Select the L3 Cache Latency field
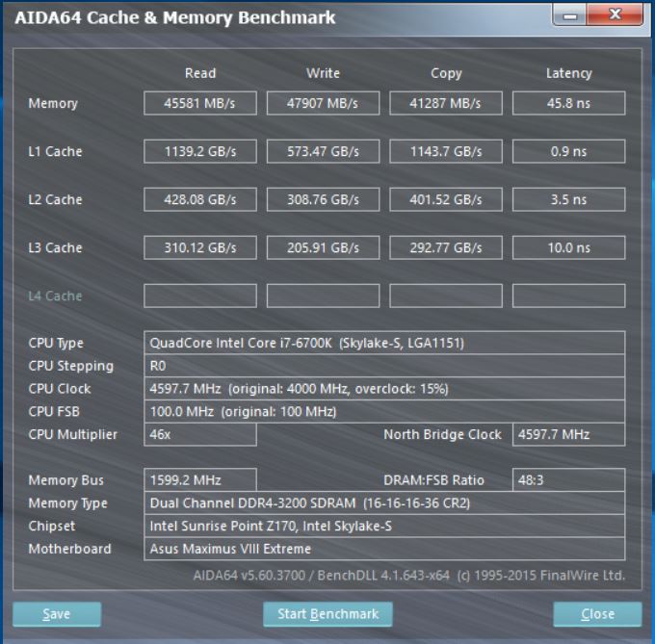This screenshot has height=644, width=655. click(567, 247)
